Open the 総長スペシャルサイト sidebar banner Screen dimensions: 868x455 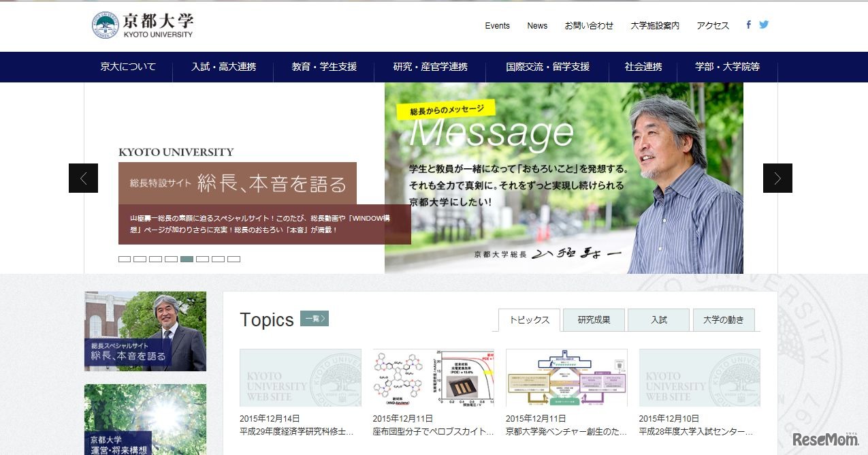click(145, 331)
